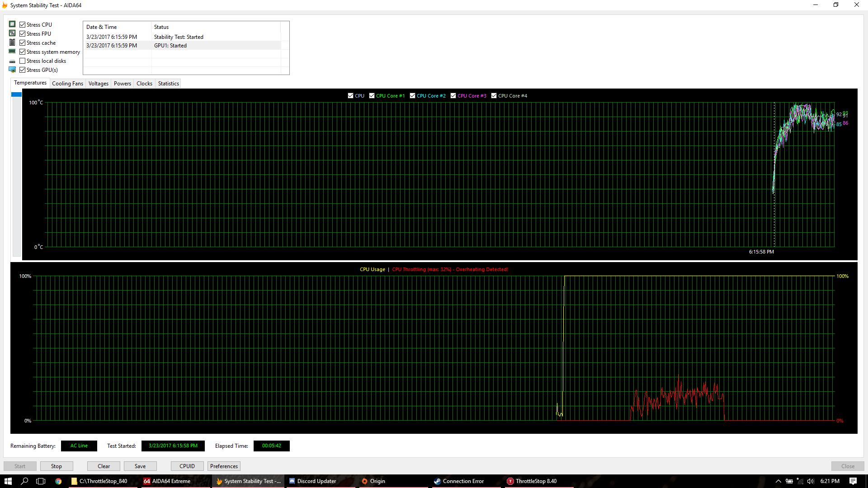Click the cache icon beside Stress cache

(12, 42)
